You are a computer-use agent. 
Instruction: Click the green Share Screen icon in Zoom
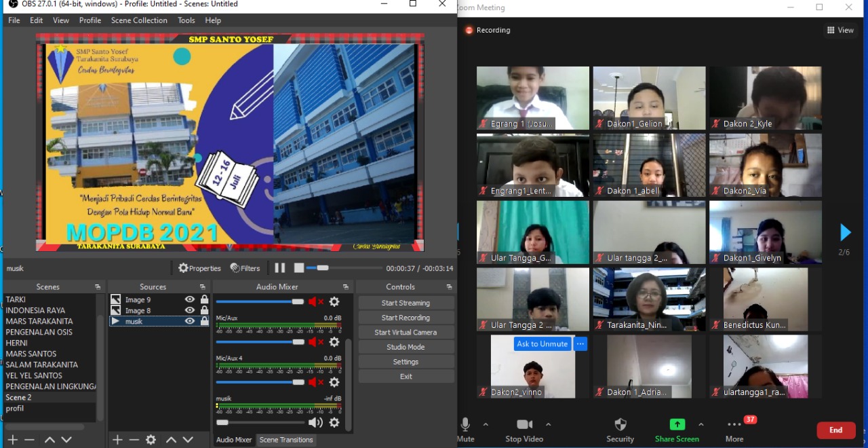tap(677, 424)
